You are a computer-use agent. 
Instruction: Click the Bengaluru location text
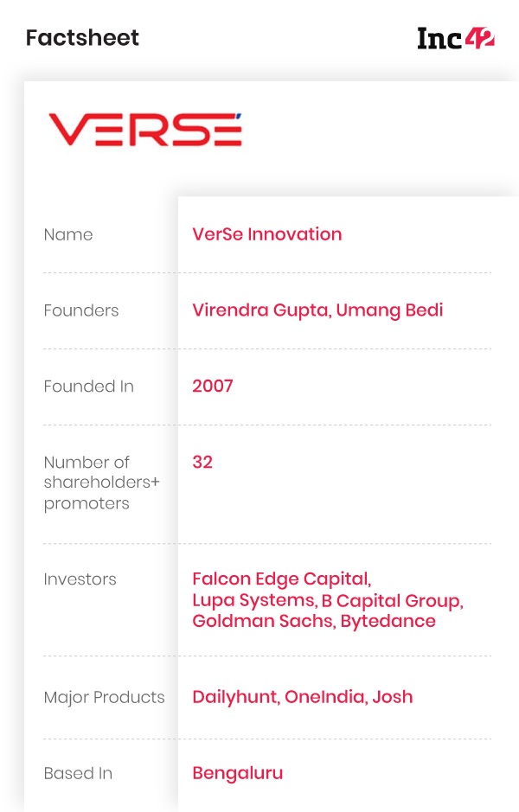238,773
